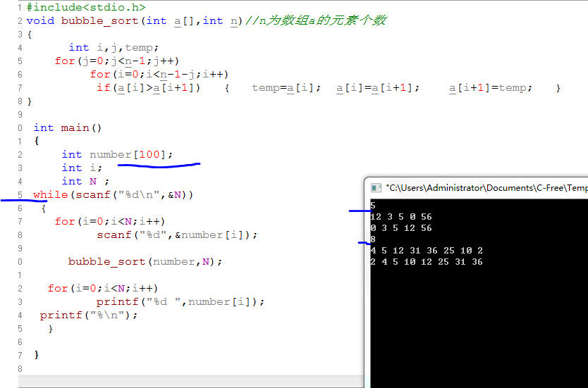Click the "int main()" line
Screen dimensions: 588x388
pyautogui.click(x=68, y=127)
